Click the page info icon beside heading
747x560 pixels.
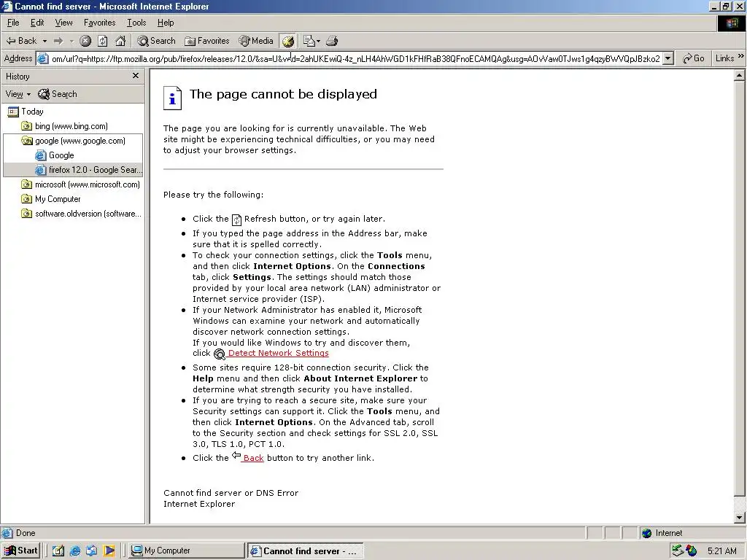point(172,98)
